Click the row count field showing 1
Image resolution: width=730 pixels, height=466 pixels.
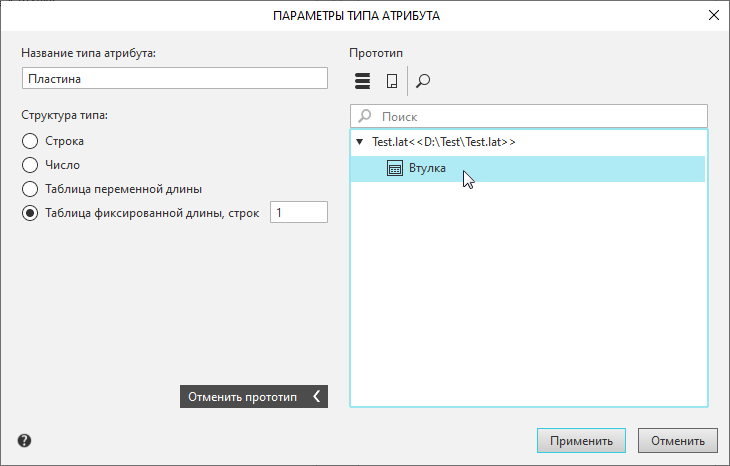(x=298, y=212)
